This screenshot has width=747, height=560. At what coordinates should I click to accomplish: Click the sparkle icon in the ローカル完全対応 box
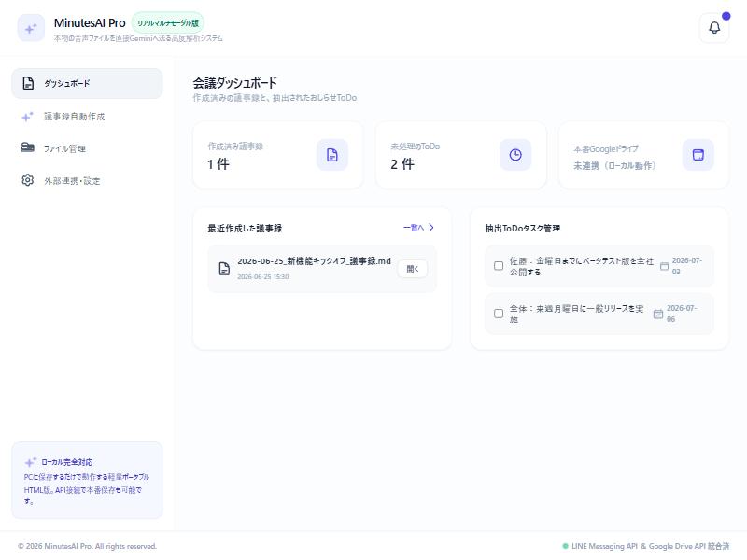(x=31, y=462)
